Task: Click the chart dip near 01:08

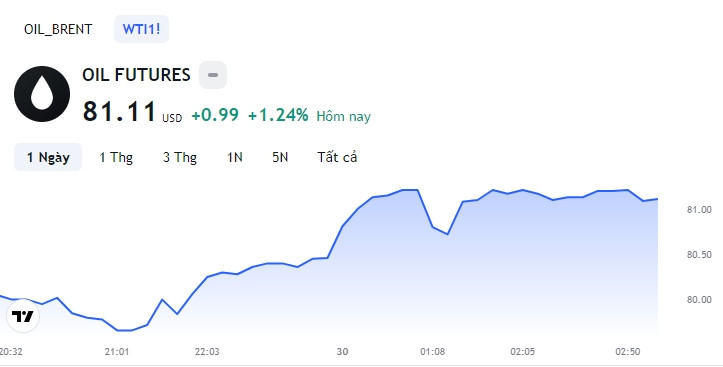Action: pyautogui.click(x=447, y=234)
